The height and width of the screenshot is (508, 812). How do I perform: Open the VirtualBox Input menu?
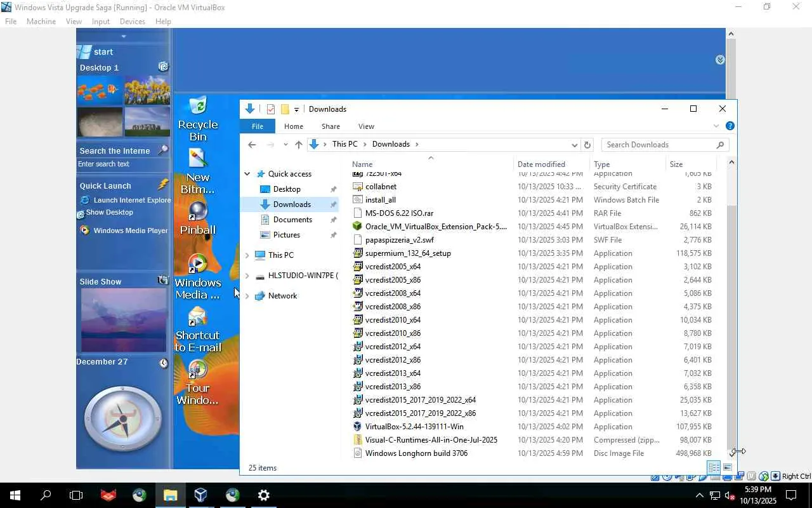(x=101, y=22)
